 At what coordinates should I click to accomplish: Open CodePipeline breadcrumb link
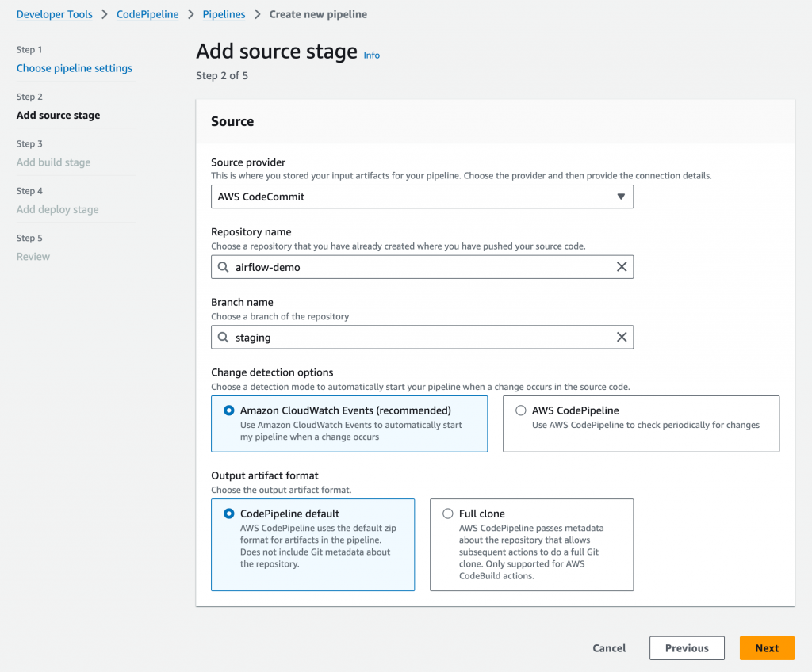point(147,14)
